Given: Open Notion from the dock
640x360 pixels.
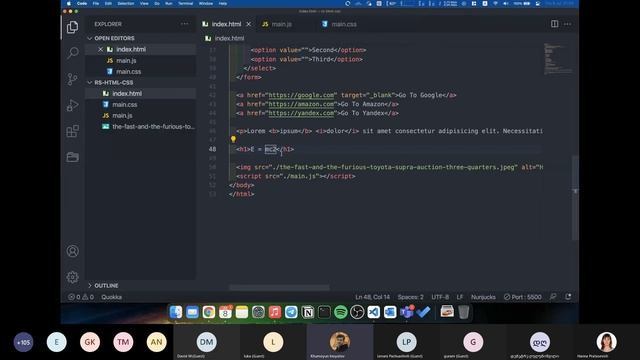Looking at the screenshot, I should click(x=308, y=312).
